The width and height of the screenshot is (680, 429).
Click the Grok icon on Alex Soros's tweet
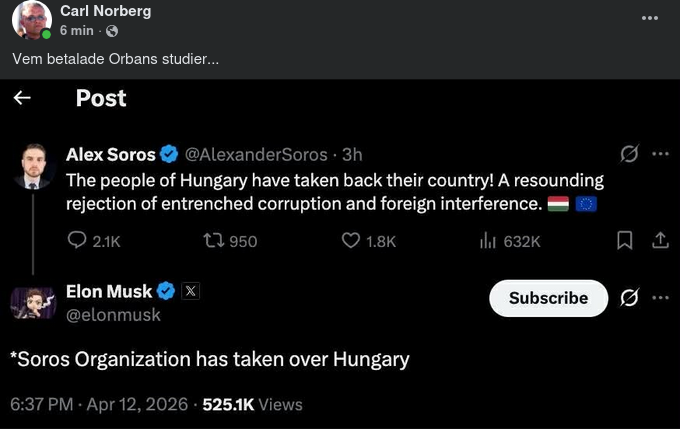pyautogui.click(x=630, y=154)
